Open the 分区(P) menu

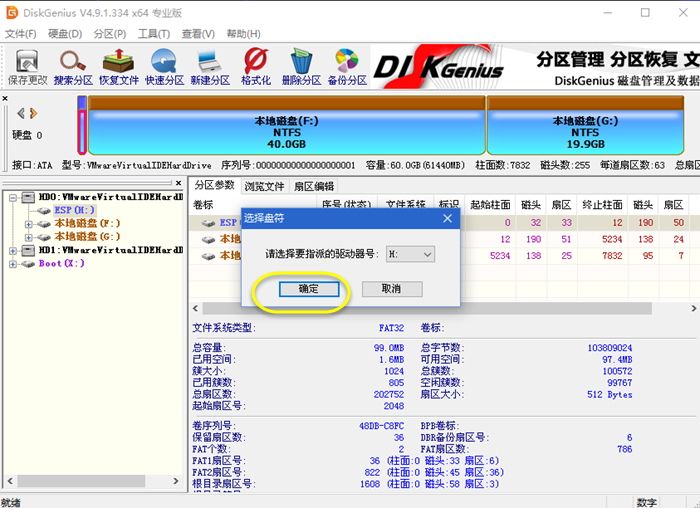pos(110,34)
